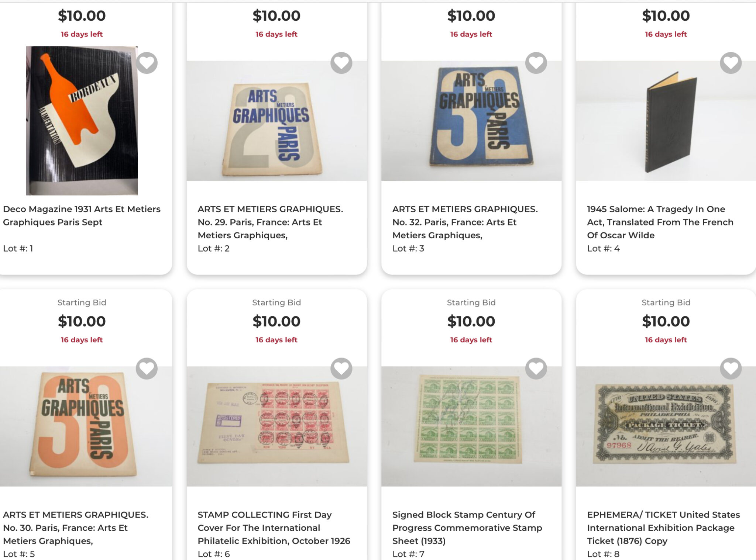Open STAMP COLLECTING First Day Cover link
This screenshot has height=560, width=756.
tap(274, 528)
